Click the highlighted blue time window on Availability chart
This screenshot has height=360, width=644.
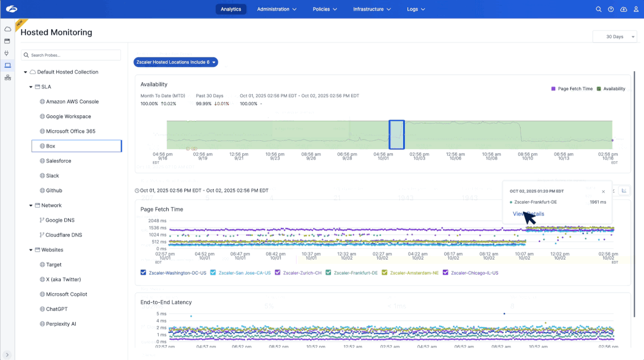point(397,134)
